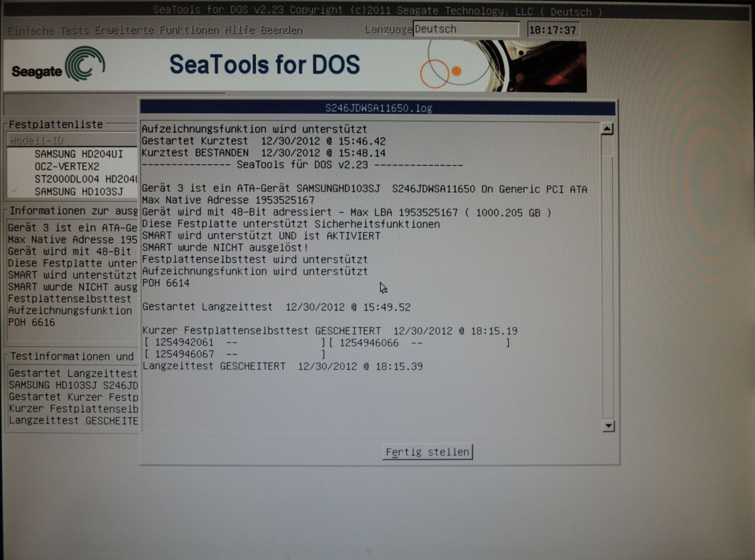
Task: Click the log scrollbar up arrow
Action: point(607,130)
